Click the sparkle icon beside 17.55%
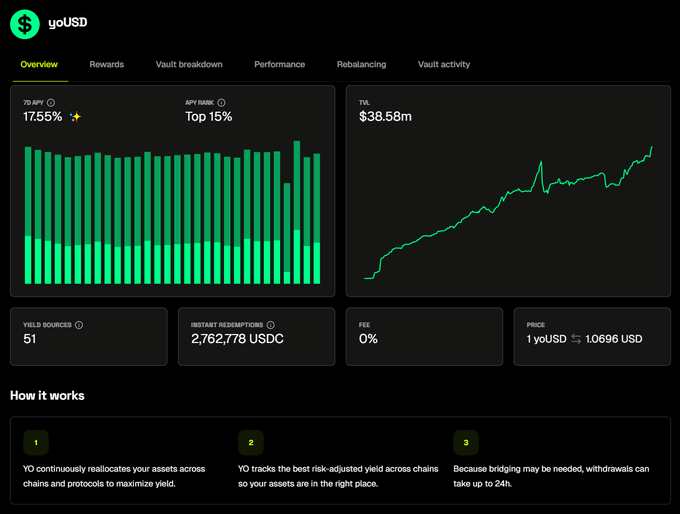Screen dimensions: 680x514 point(75,117)
